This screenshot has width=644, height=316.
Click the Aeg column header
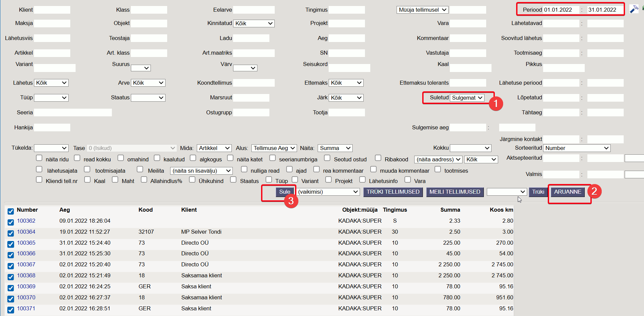click(65, 210)
